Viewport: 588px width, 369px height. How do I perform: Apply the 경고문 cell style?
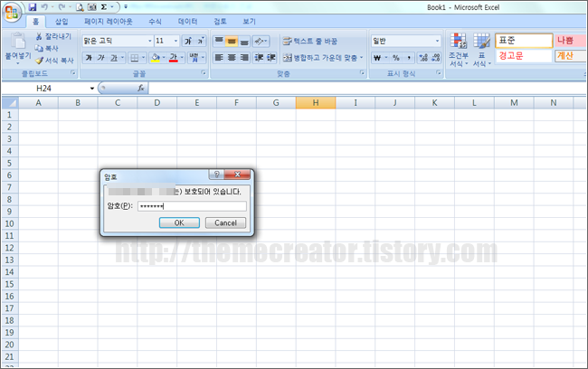coord(524,56)
